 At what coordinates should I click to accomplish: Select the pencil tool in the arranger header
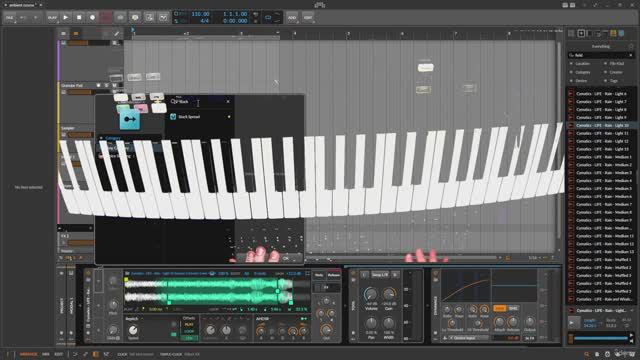pyautogui.click(x=116, y=33)
